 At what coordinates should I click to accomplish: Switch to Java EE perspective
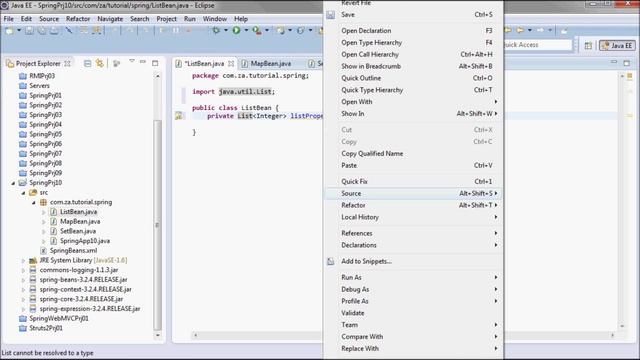[617, 46]
